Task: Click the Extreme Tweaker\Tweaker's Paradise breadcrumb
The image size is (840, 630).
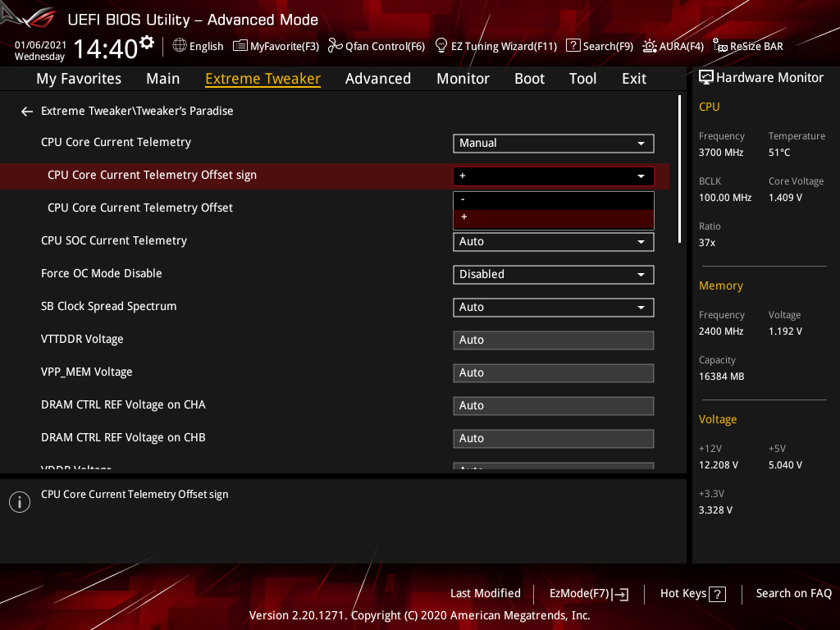Action: coord(137,112)
